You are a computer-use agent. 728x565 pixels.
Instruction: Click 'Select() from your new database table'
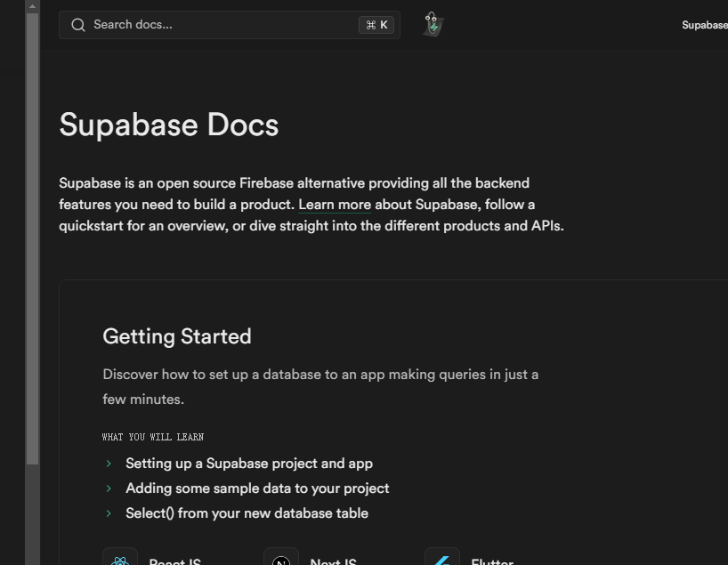[247, 513]
